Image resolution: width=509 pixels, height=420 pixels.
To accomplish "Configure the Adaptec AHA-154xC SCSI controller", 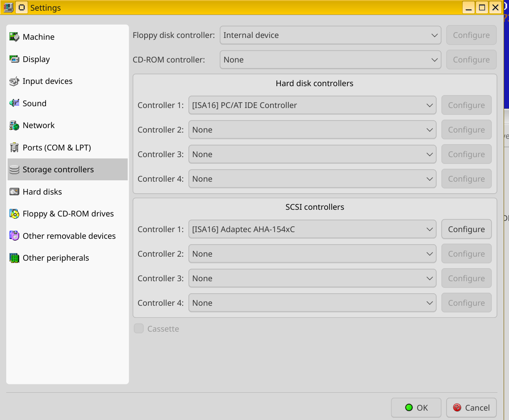I will (466, 229).
